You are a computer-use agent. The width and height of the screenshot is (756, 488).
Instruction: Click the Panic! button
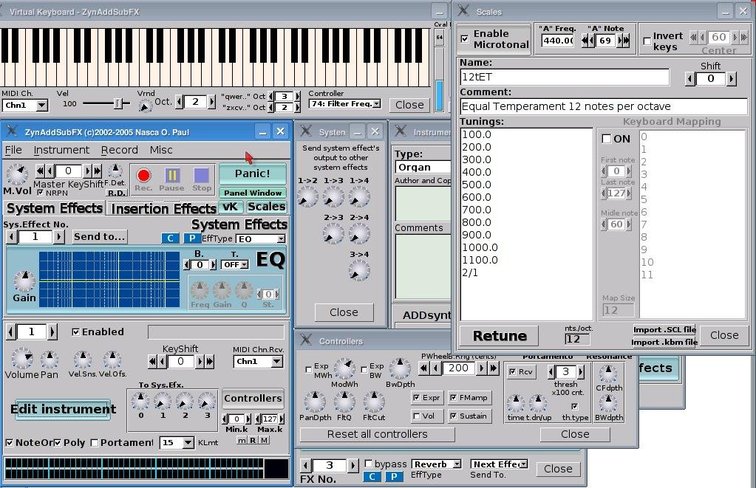tap(252, 173)
